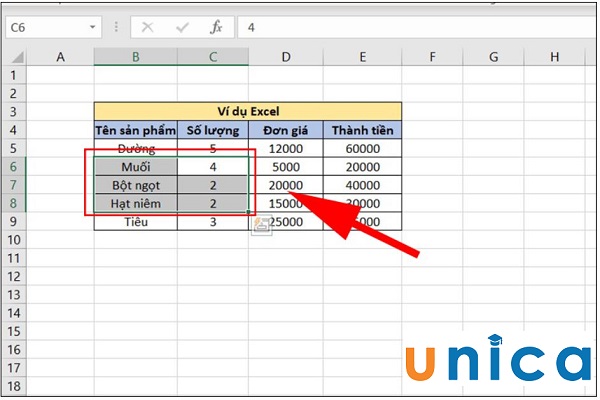Viewport: 600px width, 400px height.
Task: Select row 12 header
Action: point(14,276)
